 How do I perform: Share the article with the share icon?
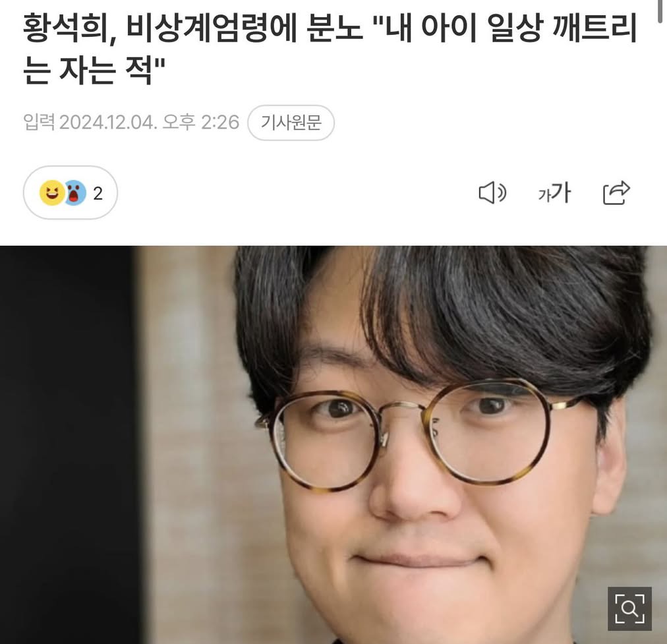coord(616,192)
